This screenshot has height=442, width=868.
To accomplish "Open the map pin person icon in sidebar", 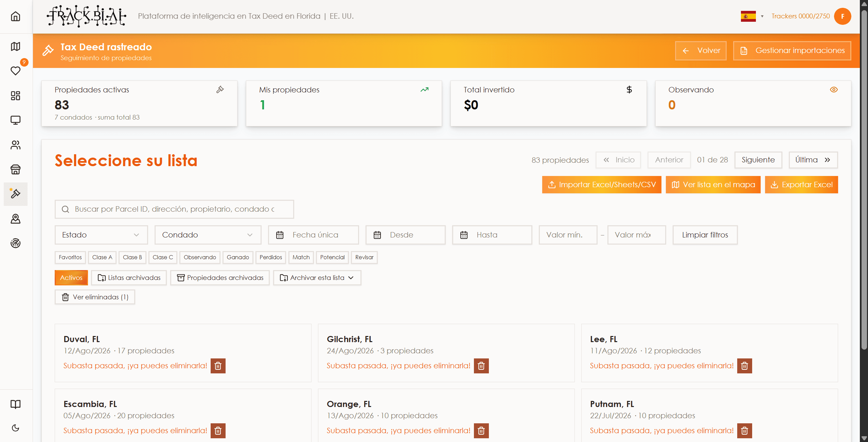I will [16, 219].
